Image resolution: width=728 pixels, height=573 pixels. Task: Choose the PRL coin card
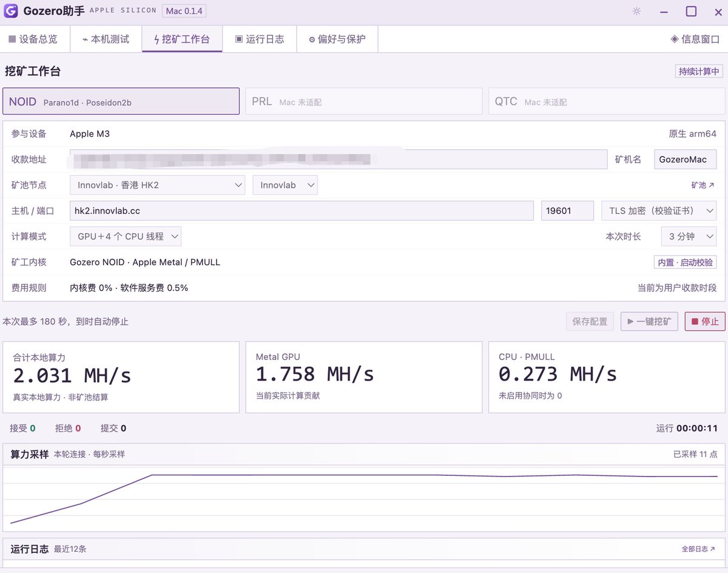[364, 101]
